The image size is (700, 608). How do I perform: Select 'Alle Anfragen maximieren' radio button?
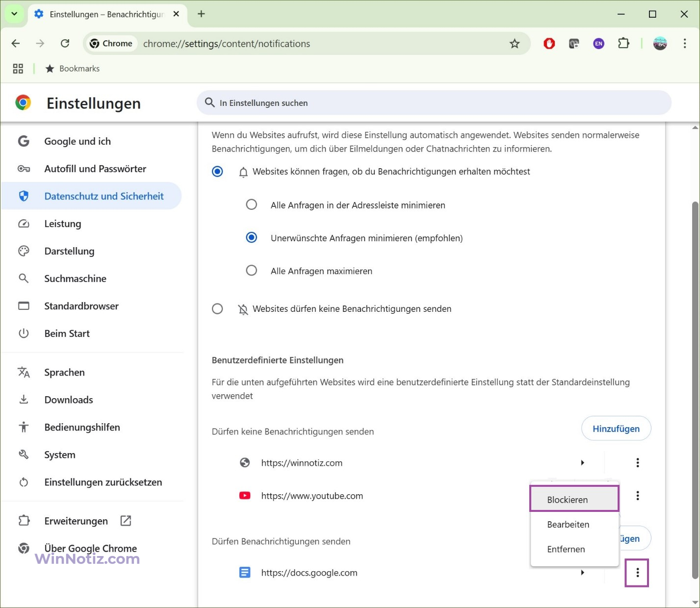coord(252,271)
